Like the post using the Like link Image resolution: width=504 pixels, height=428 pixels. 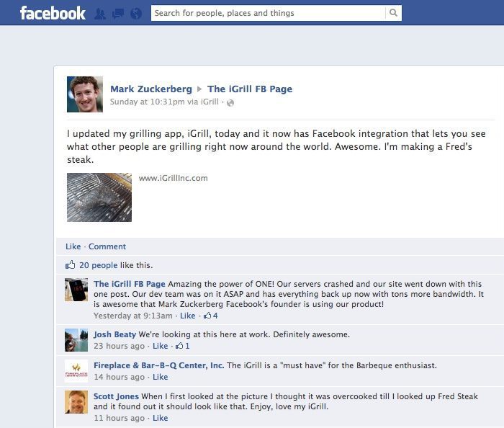click(73, 246)
